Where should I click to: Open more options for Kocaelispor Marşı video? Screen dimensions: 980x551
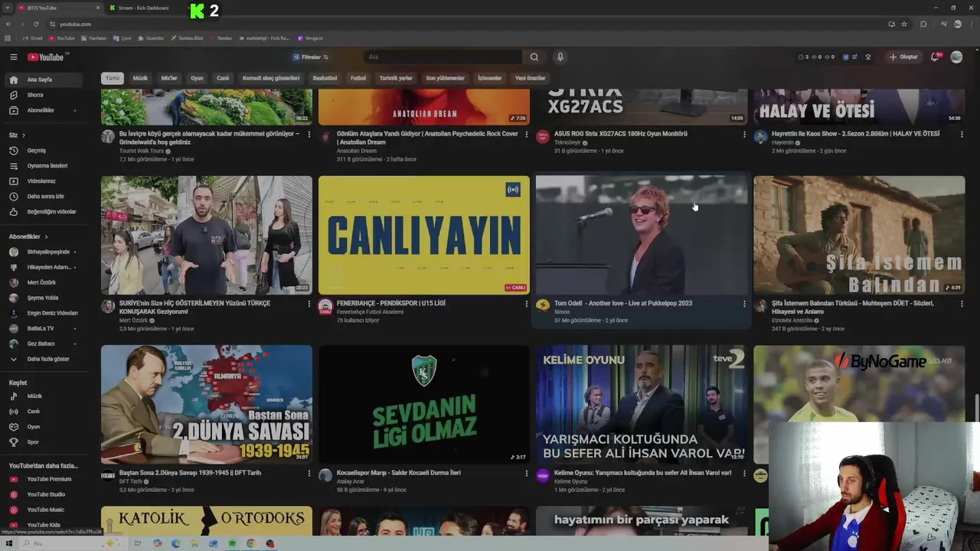[x=526, y=474]
